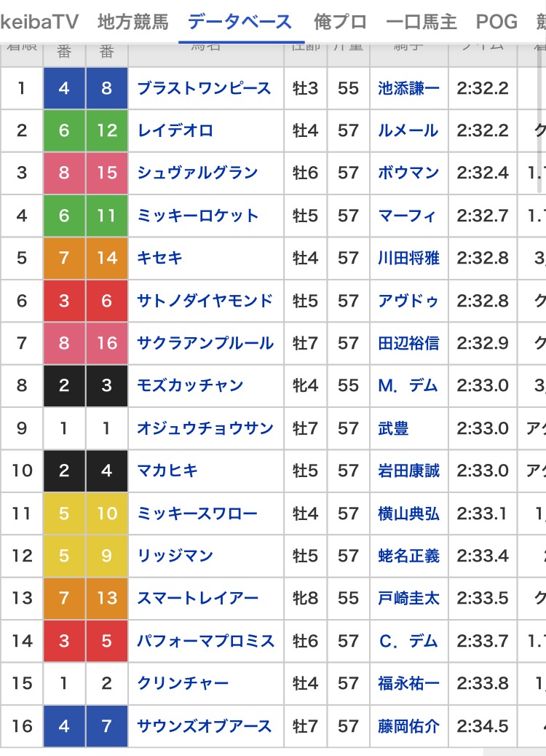This screenshot has width=546, height=756.
Task: Open the キセキ horse link
Action: pos(159,258)
